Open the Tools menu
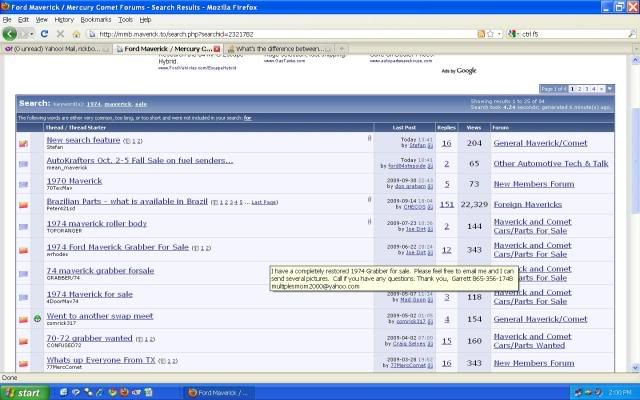This screenshot has height=400, width=640. 125,20
